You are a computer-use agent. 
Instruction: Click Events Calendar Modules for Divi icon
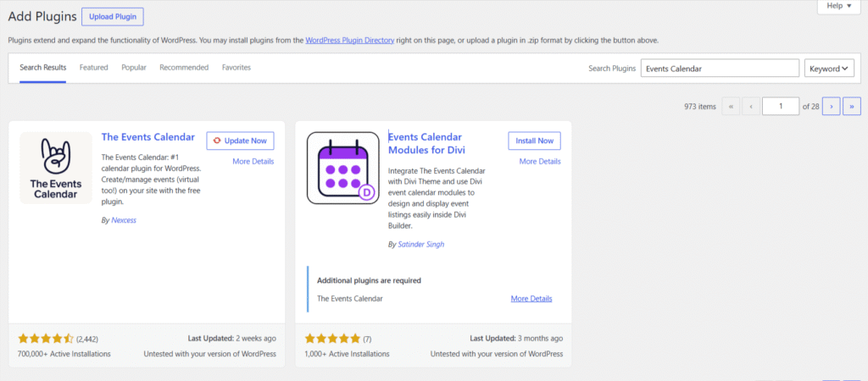coord(342,168)
